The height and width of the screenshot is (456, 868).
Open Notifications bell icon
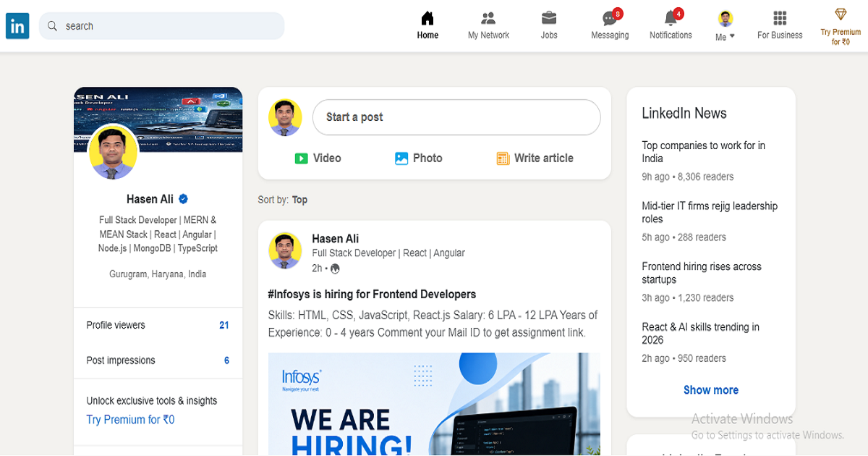point(672,17)
